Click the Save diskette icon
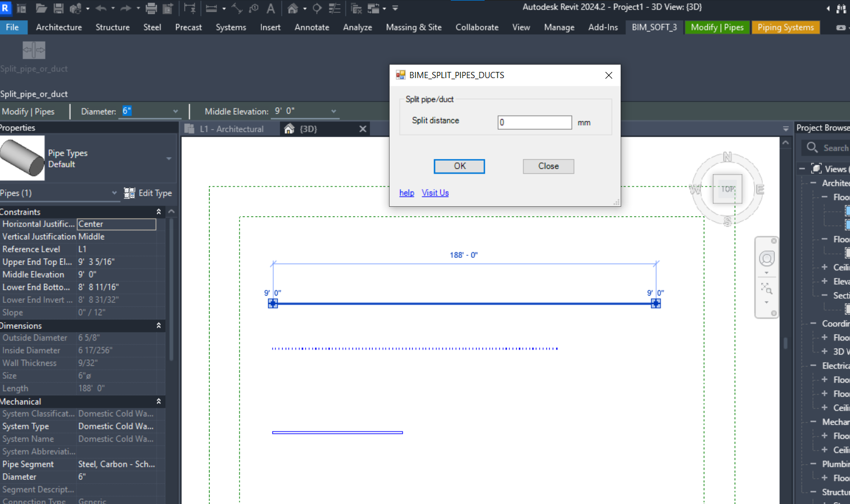850x504 pixels. pyautogui.click(x=58, y=8)
